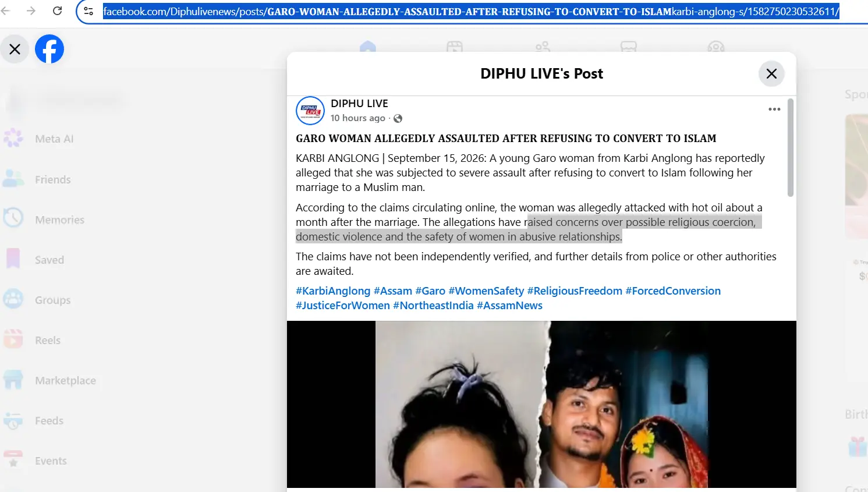Click the browser forward arrow
The image size is (868, 492).
tap(31, 11)
